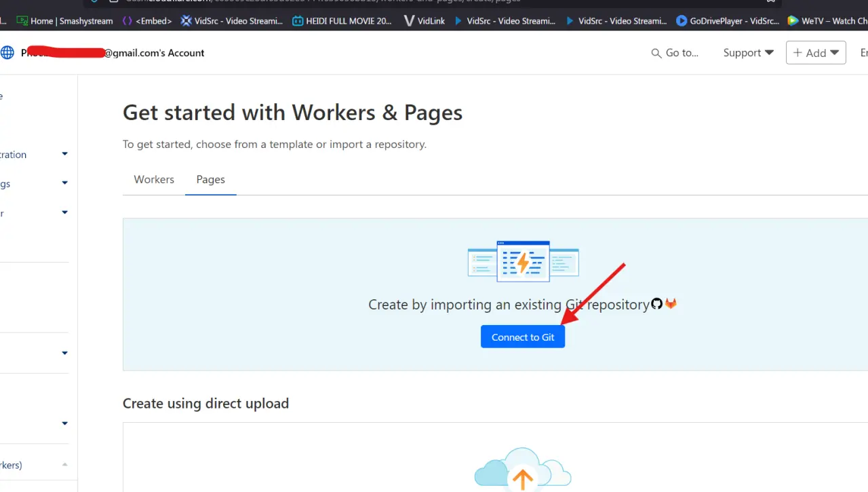The height and width of the screenshot is (492, 868).
Task: Click the Create using direct upload heading
Action: [205, 403]
